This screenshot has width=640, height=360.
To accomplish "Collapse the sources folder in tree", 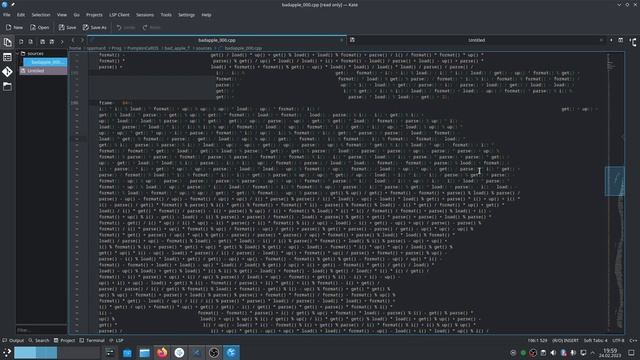I will tap(18, 53).
